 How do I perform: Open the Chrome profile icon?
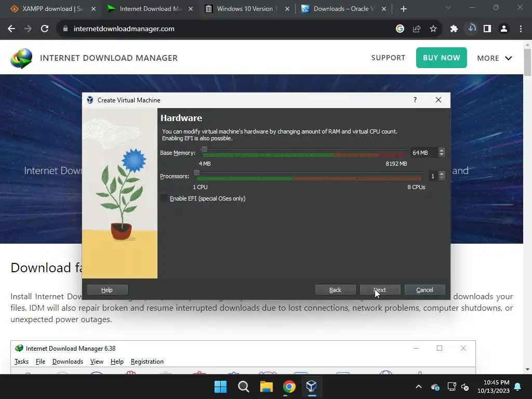[504, 29]
